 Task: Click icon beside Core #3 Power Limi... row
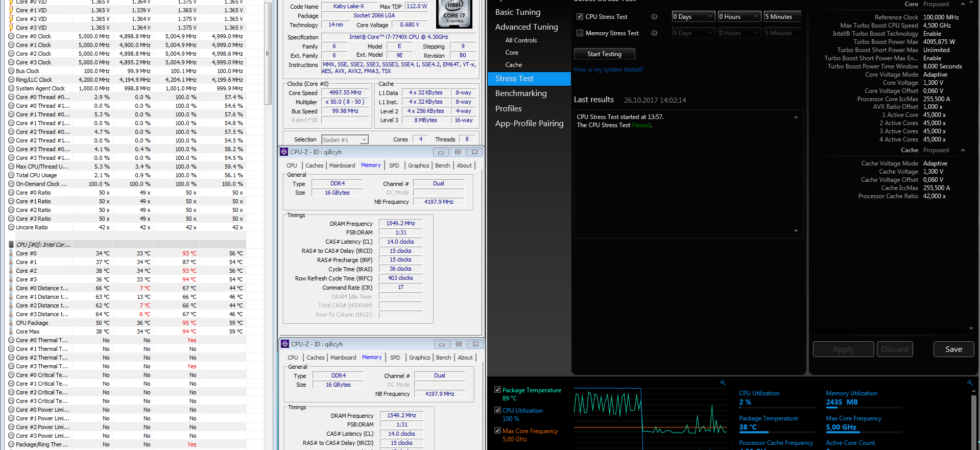pos(11,436)
